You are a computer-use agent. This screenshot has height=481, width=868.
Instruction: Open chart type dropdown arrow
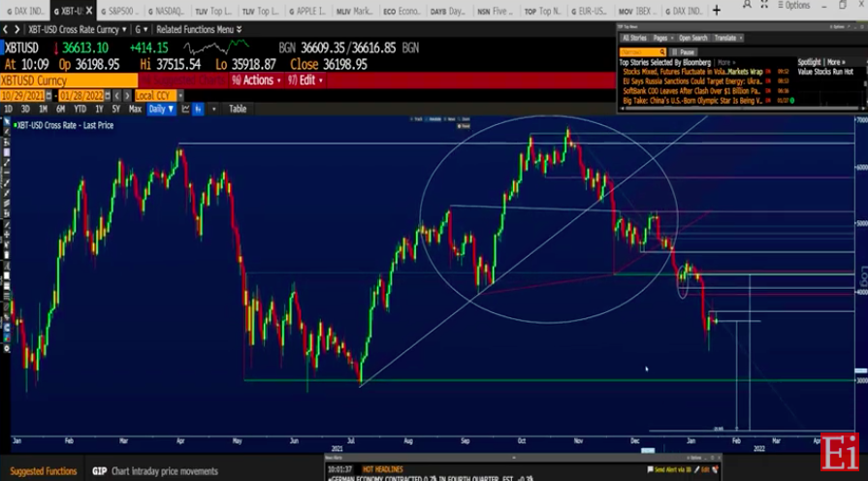coord(213,109)
